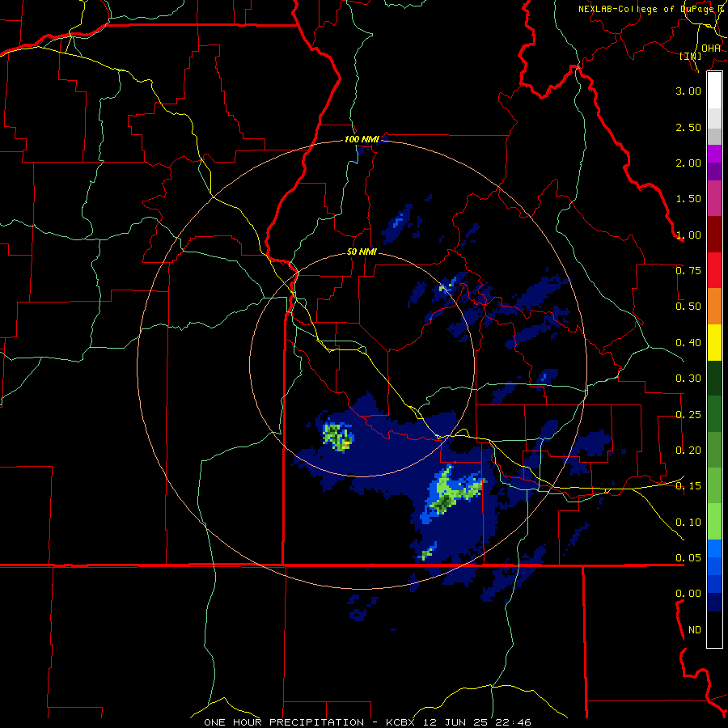Select the dark red swatch beside 1.00

(714, 235)
